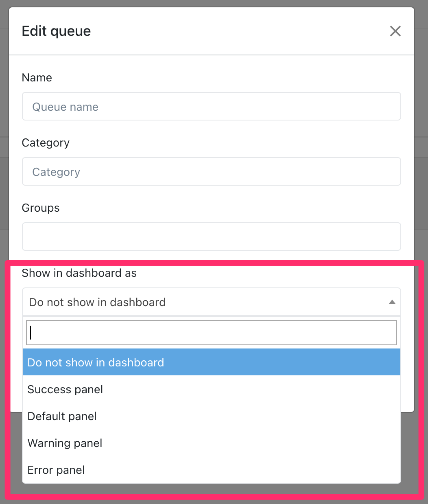Viewport: 428px width, 504px height.
Task: Pick the 'Warning panel' option
Action: click(65, 443)
